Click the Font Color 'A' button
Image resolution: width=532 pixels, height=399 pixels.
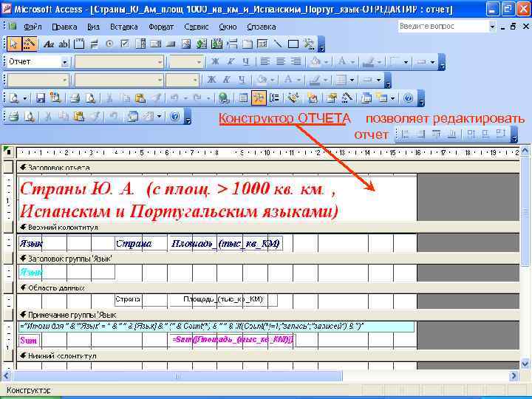[x=342, y=62]
